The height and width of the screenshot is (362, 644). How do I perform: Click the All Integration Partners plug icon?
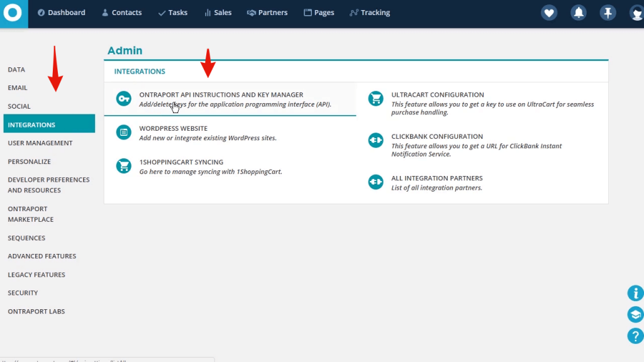point(376,182)
